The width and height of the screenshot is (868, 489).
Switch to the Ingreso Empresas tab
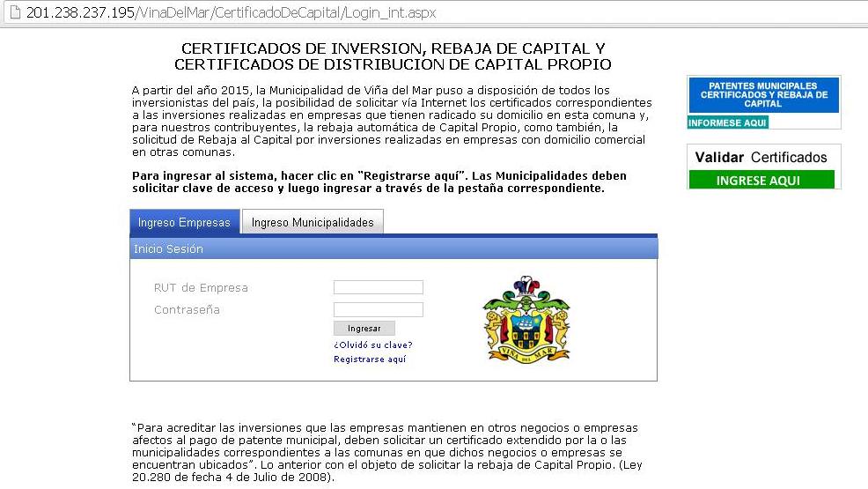click(x=184, y=223)
